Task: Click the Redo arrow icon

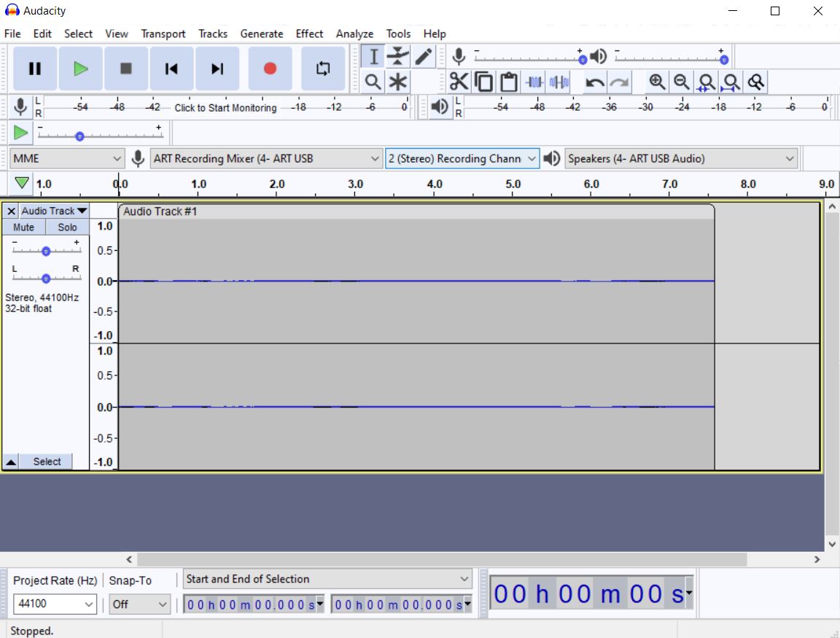Action: pyautogui.click(x=620, y=82)
